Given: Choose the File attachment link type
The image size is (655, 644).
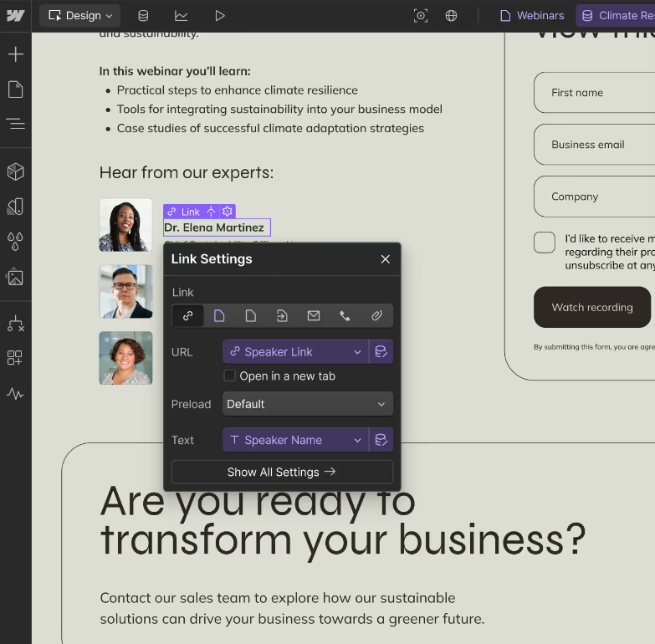Looking at the screenshot, I should (x=376, y=316).
